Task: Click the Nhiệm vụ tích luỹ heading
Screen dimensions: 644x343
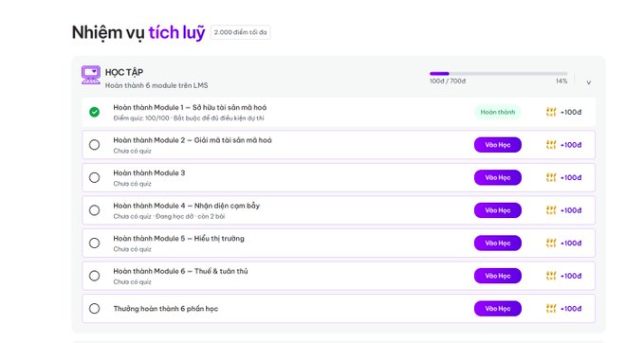Action: tap(138, 33)
